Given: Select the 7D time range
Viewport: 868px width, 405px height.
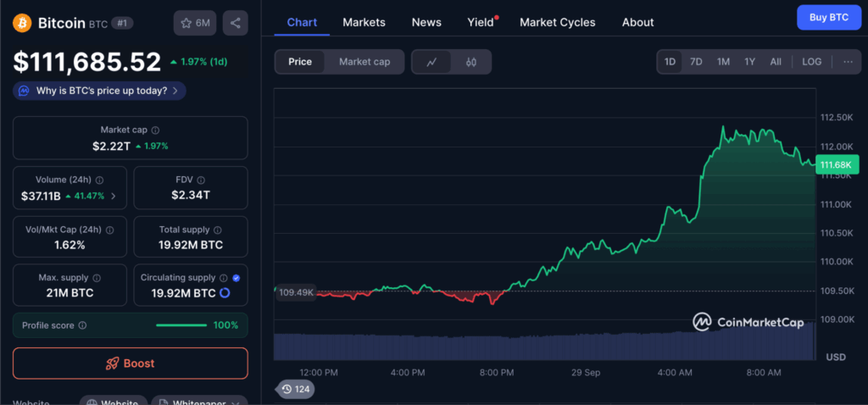Looking at the screenshot, I should (x=696, y=62).
